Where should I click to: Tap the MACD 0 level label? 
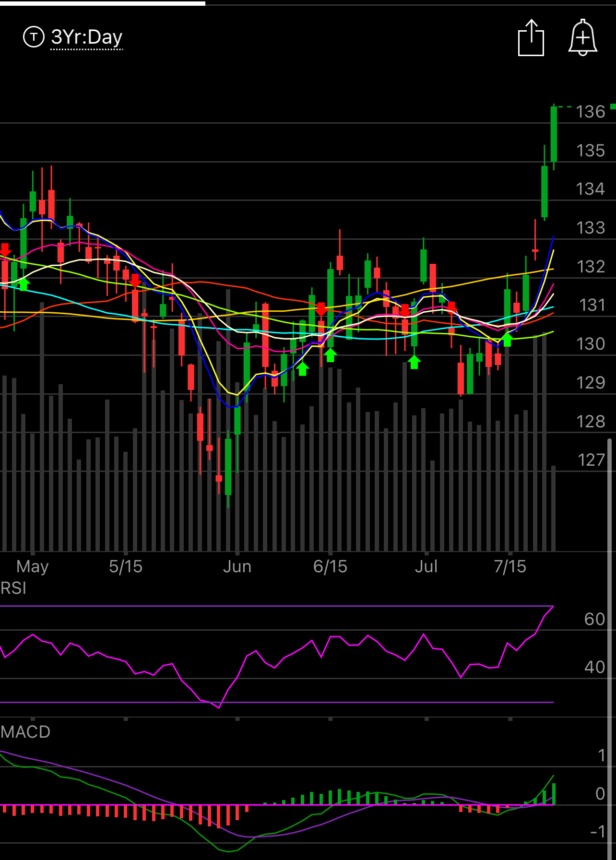pos(600,794)
